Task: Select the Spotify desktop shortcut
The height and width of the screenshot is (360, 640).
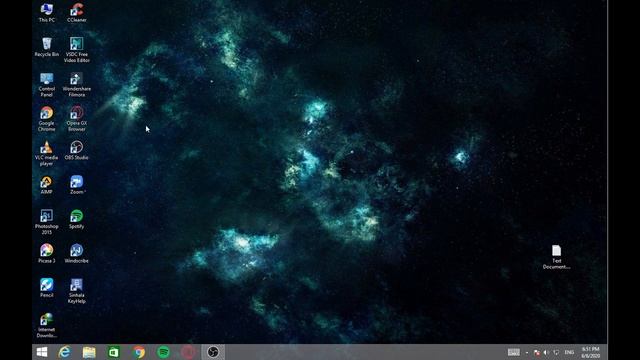Action: tap(76, 219)
